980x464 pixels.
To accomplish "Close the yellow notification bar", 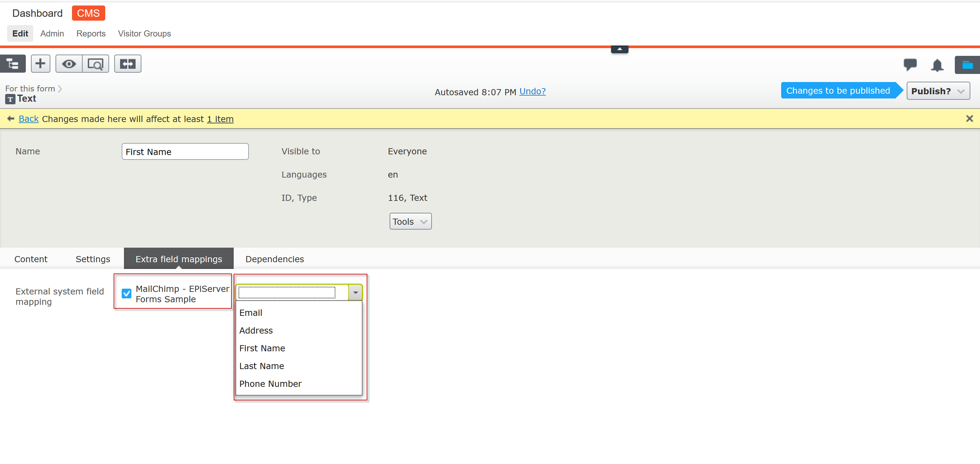I will coord(969,119).
